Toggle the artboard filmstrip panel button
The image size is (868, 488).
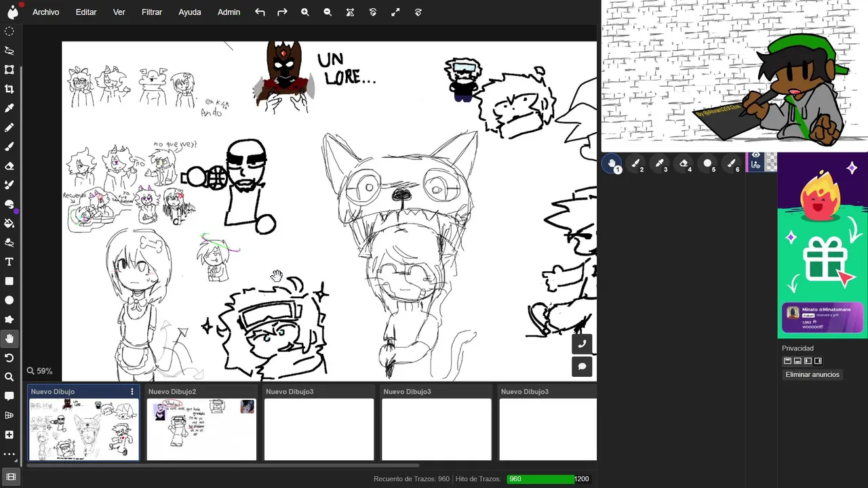[x=11, y=476]
